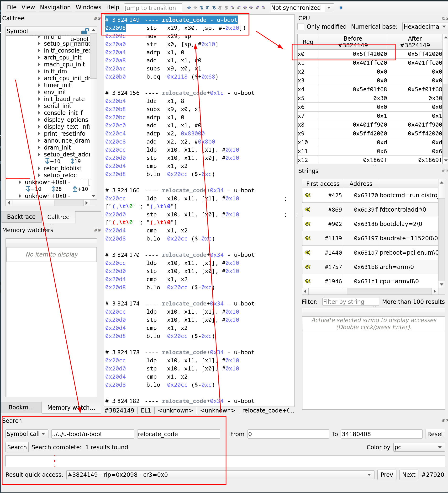This screenshot has height=493, width=448.
Task: Jump to first access of baudrate=115200 string
Action: coord(308,238)
